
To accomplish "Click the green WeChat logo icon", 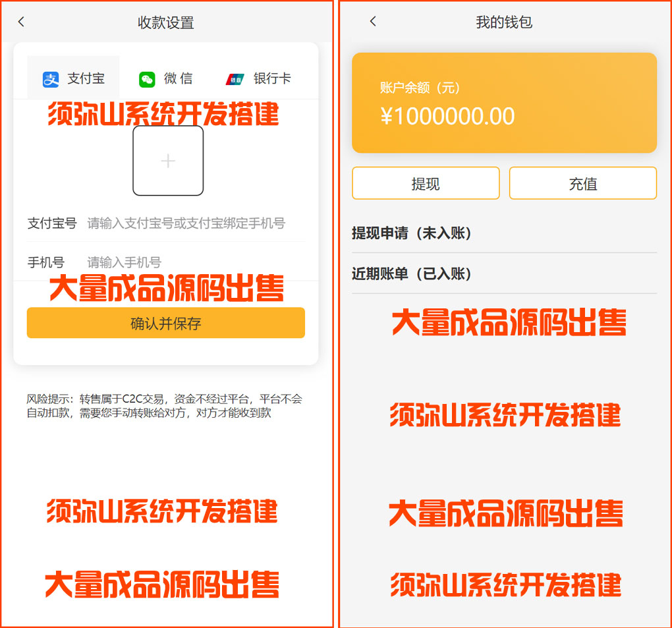I will click(x=147, y=79).
